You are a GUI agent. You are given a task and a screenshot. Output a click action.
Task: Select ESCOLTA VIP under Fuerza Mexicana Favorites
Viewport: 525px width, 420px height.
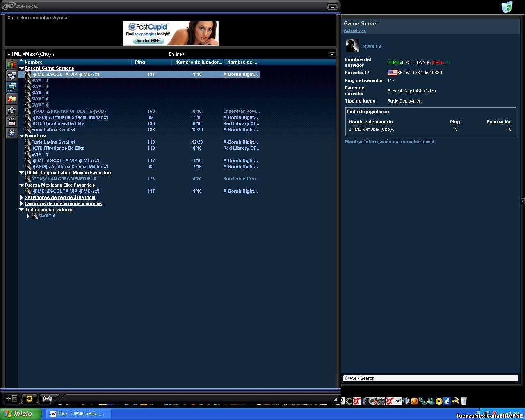pyautogui.click(x=139, y=191)
